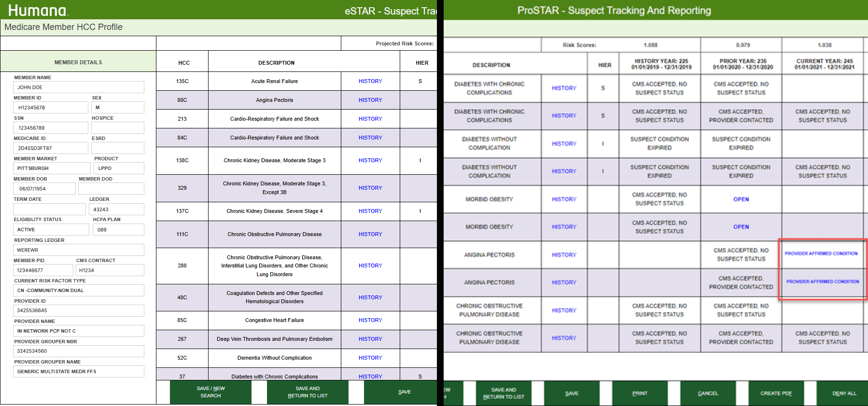868x406 pixels.
Task: Open ProSTAR HISTORY for COPD with Provider Contacted
Action: tap(564, 338)
